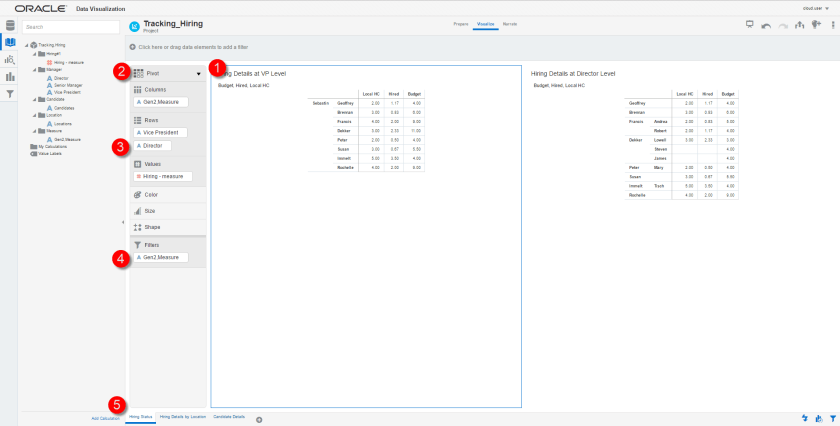The width and height of the screenshot is (840, 426).
Task: Click the filter funnel icon at bottom right
Action: (831, 418)
